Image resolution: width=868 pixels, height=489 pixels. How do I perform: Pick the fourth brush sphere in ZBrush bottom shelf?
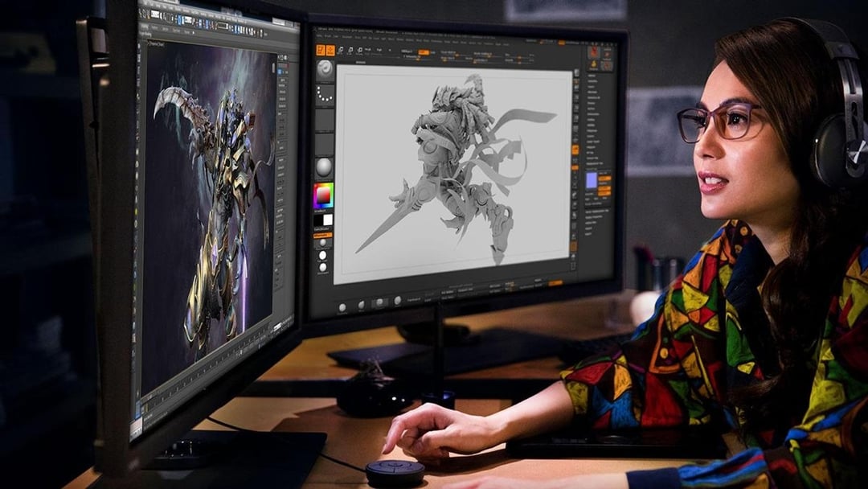coord(398,300)
